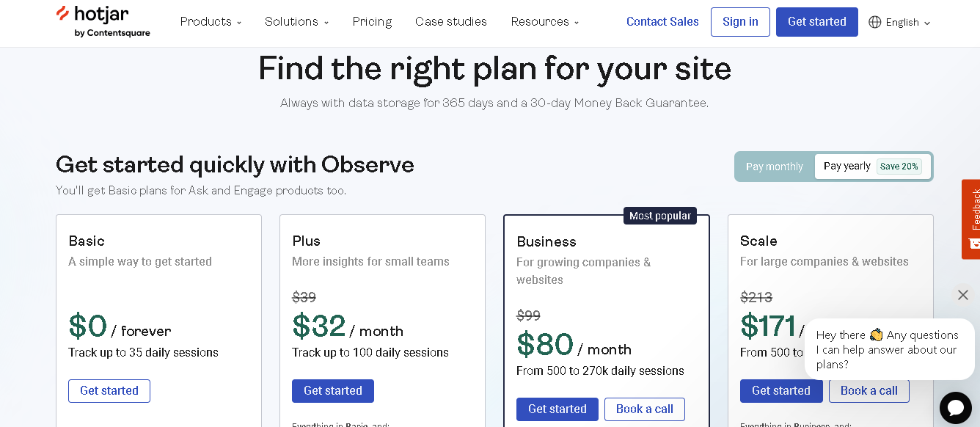Click the globe language icon

point(875,22)
